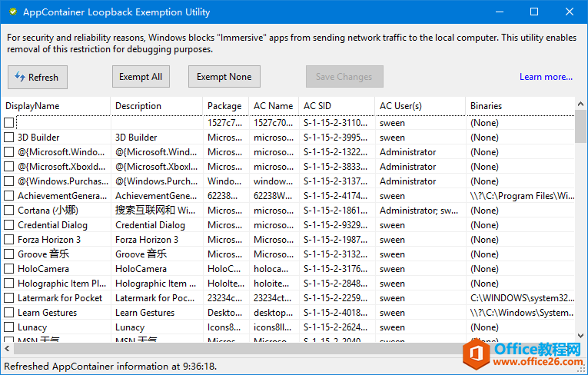
Task: Tick the 3D Builder checkbox
Action: pos(9,138)
